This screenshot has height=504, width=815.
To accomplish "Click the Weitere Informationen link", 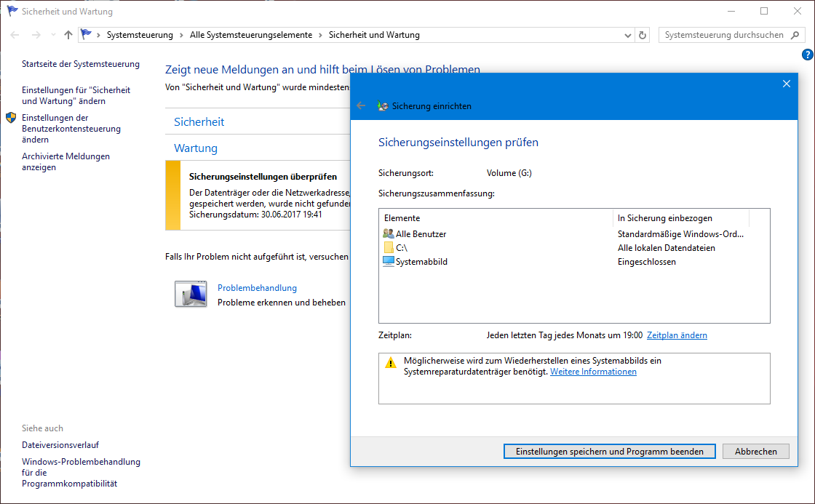I will (593, 372).
